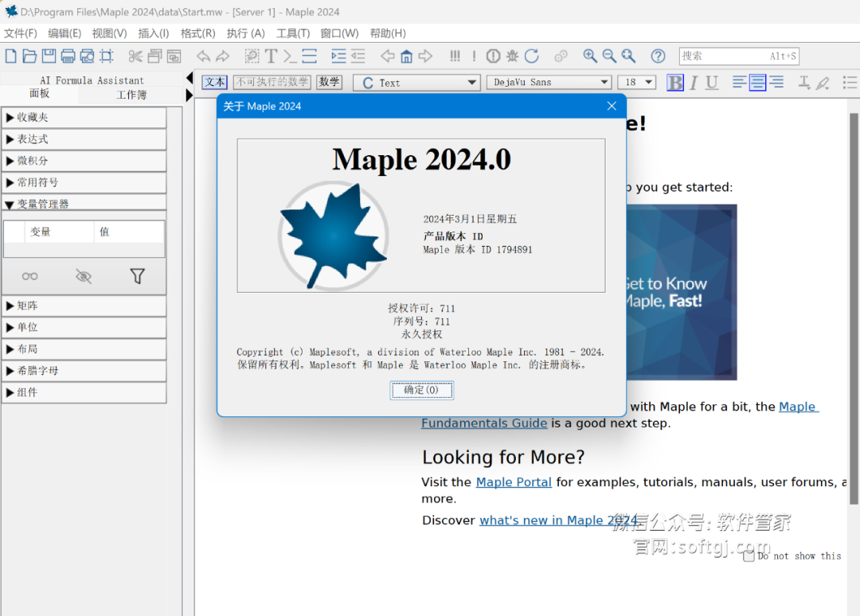Open the Fundamentals Guide link
This screenshot has height=616, width=860.
484,423
